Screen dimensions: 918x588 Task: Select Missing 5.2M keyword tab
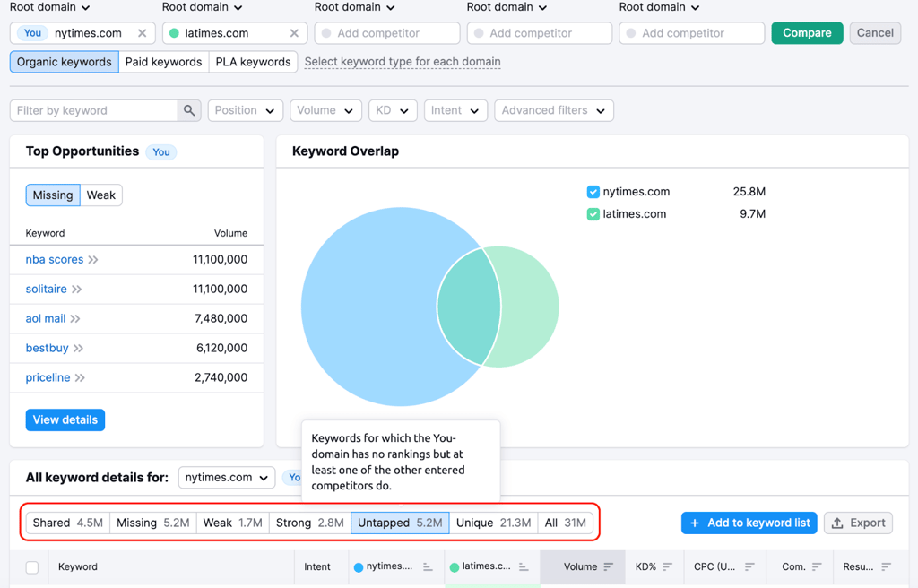pyautogui.click(x=152, y=523)
